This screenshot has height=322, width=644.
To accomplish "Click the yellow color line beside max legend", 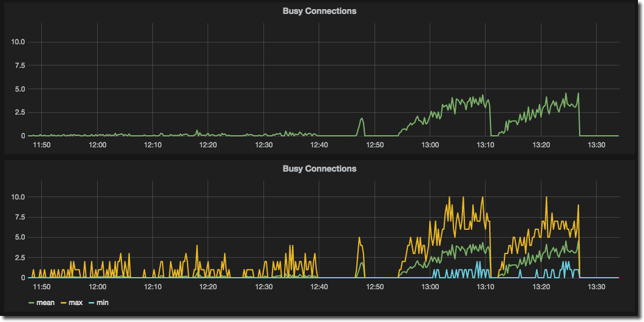I will point(64,303).
